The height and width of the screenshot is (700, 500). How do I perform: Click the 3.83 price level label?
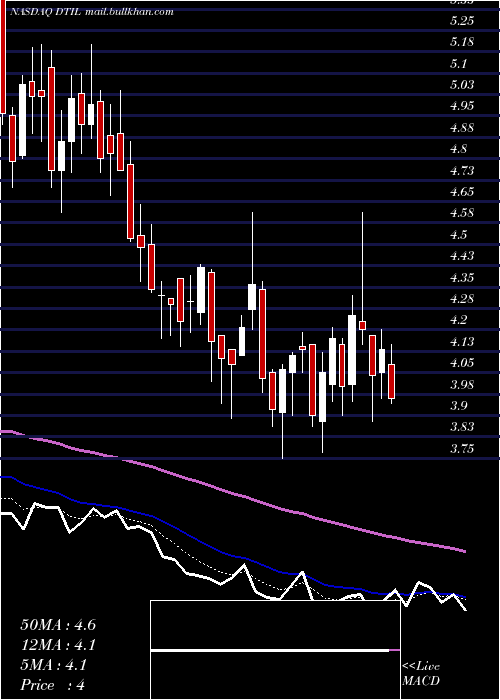point(462,427)
